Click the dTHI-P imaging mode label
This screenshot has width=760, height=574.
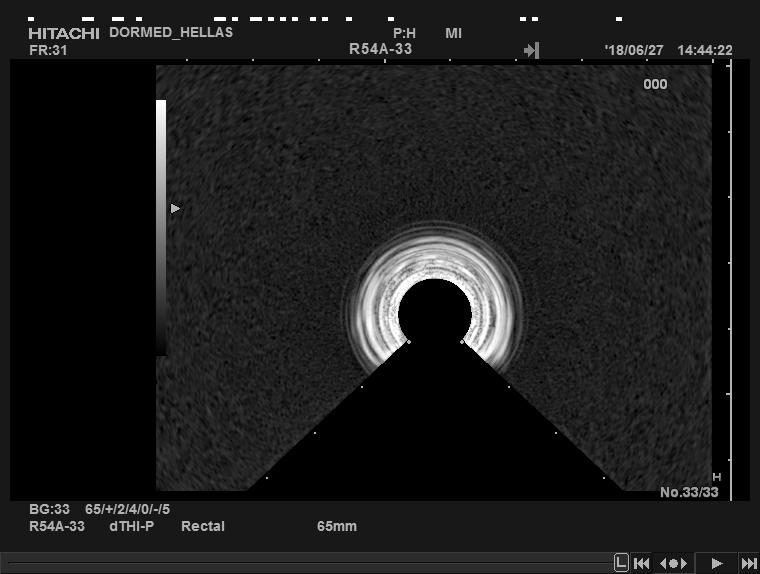coord(131,526)
